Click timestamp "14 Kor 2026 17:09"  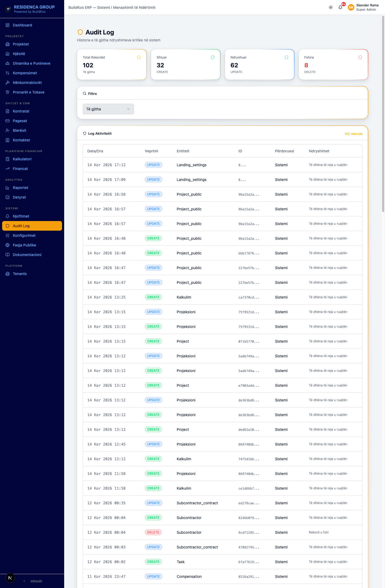click(106, 180)
